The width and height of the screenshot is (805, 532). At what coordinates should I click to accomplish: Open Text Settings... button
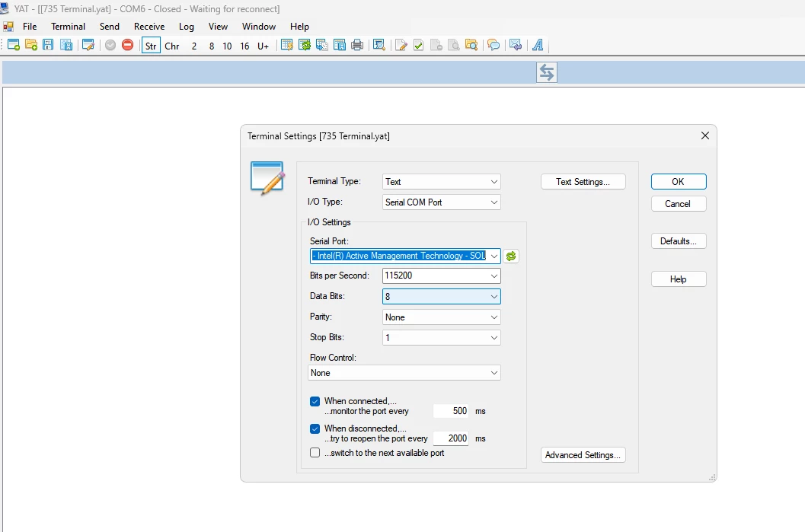(583, 182)
